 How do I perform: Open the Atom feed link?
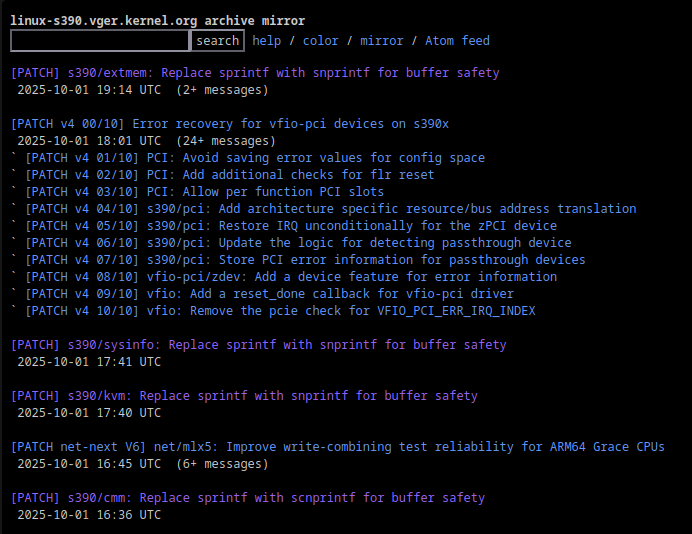click(x=457, y=41)
